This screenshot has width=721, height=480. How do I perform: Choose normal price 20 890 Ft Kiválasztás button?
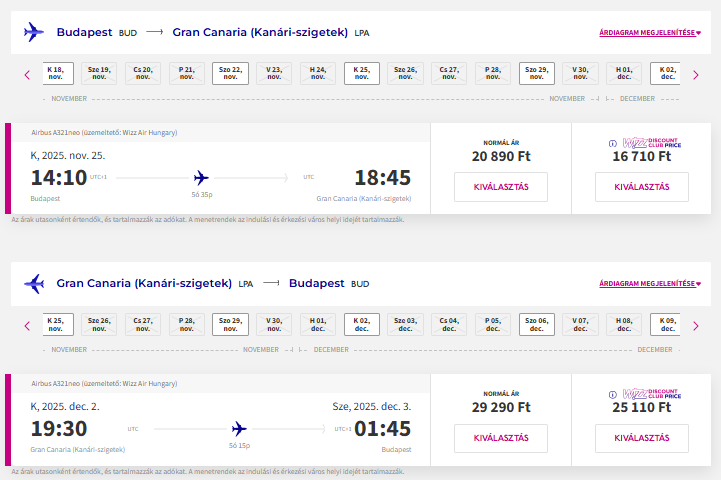pos(501,187)
